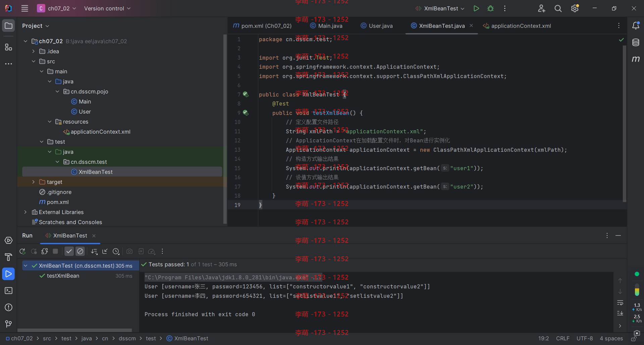Open the Structure tool window

[9, 47]
